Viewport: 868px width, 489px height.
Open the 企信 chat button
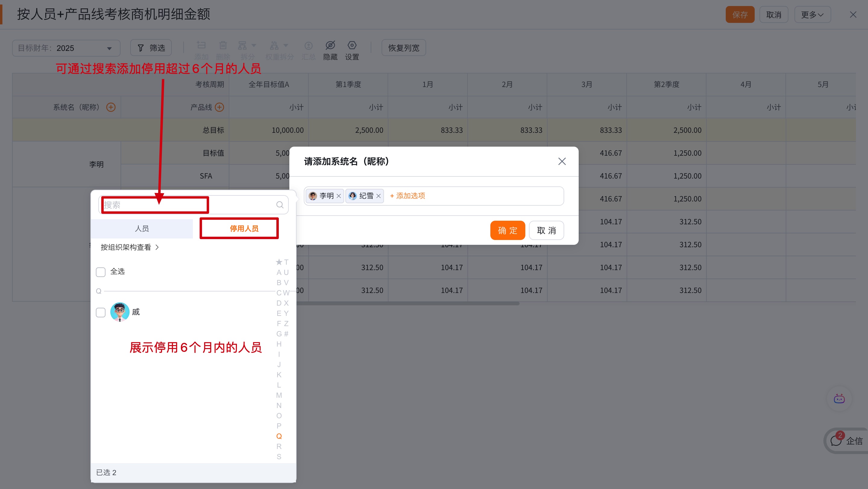tap(847, 441)
